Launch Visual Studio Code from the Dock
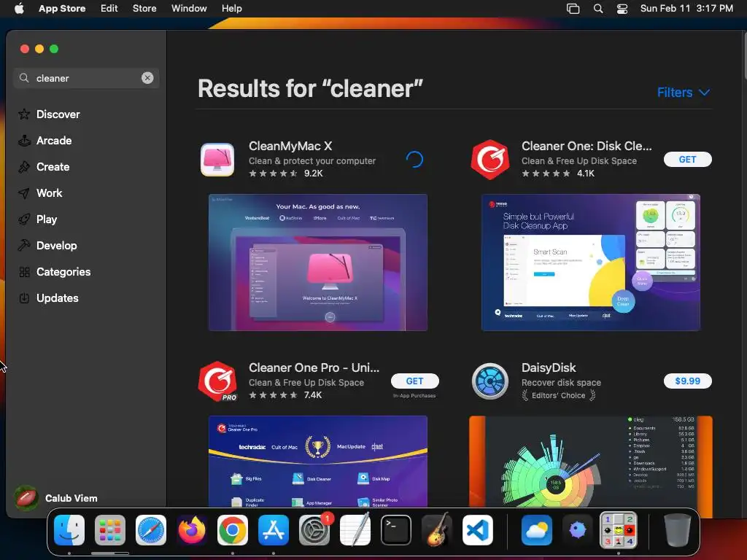The width and height of the screenshot is (747, 560). click(x=478, y=530)
